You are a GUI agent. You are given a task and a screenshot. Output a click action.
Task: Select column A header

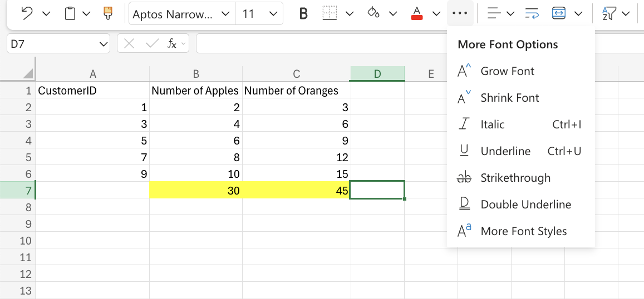click(x=93, y=74)
